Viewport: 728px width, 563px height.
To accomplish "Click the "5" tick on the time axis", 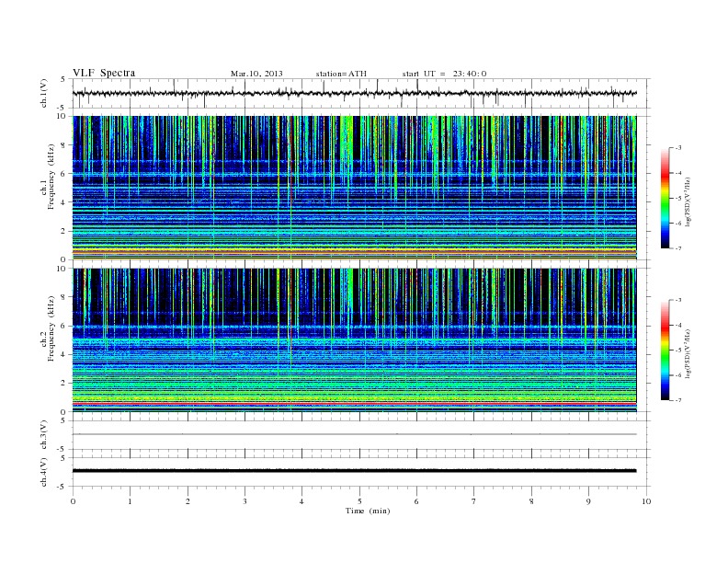I will click(359, 501).
